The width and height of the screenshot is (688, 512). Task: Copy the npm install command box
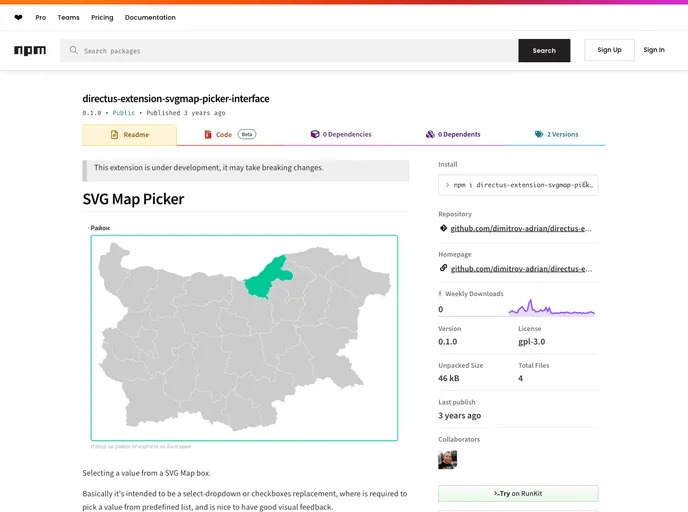coord(518,185)
